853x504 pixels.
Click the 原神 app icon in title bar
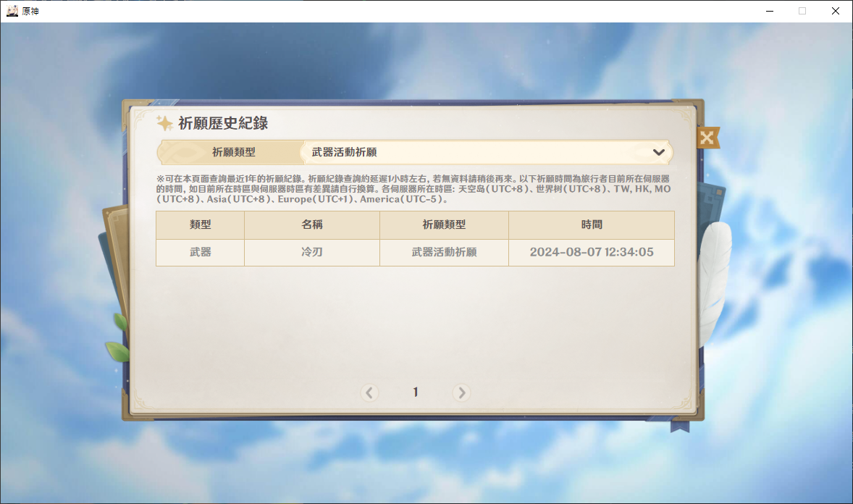(x=12, y=11)
